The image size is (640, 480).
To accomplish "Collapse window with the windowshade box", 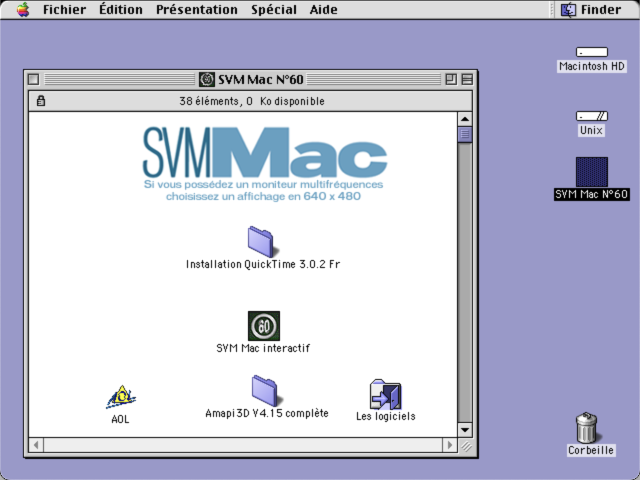I will coord(467,79).
